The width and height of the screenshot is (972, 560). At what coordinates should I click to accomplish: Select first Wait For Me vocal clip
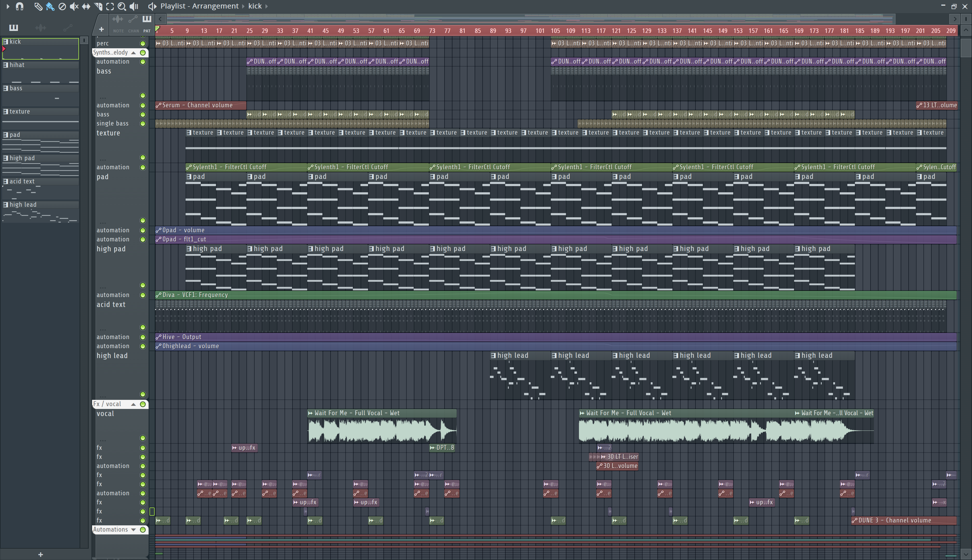pyautogui.click(x=382, y=426)
